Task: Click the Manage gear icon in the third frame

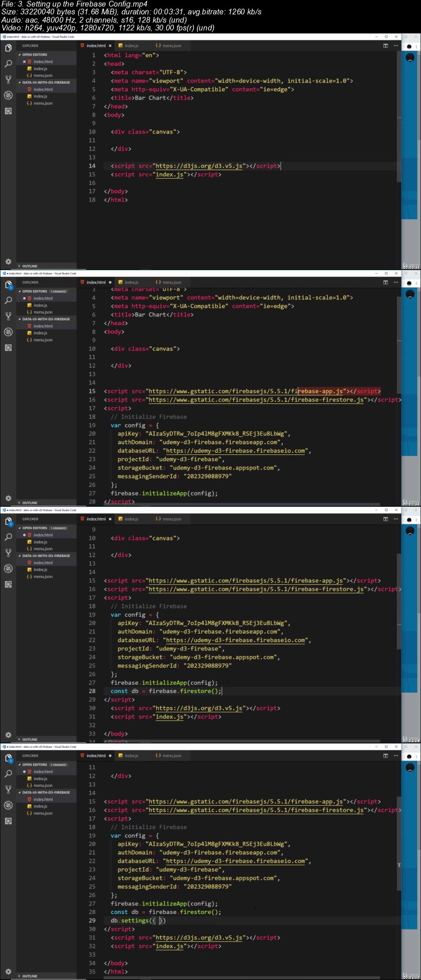Action: point(8,735)
